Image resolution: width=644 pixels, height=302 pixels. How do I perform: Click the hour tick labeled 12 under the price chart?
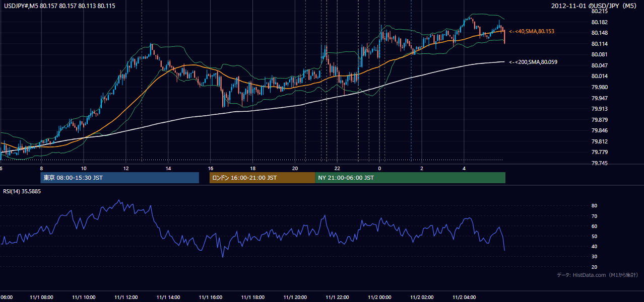[x=126, y=168]
